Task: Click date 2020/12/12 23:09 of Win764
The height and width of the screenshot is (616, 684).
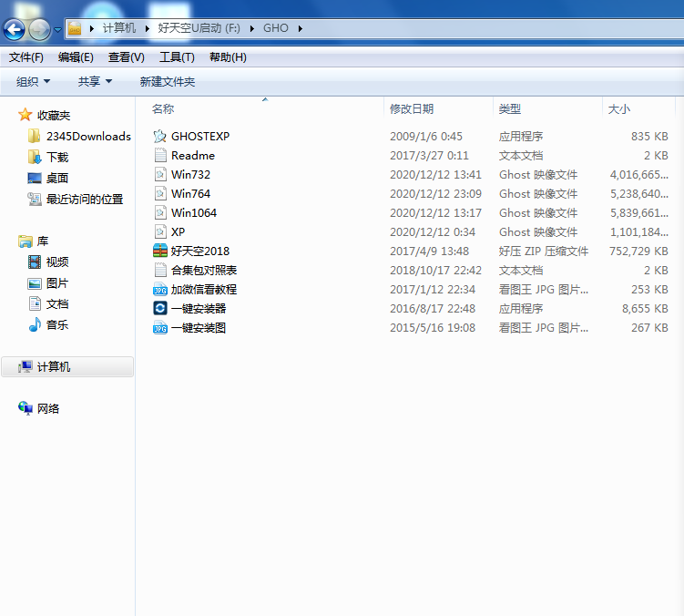Action: tap(435, 193)
